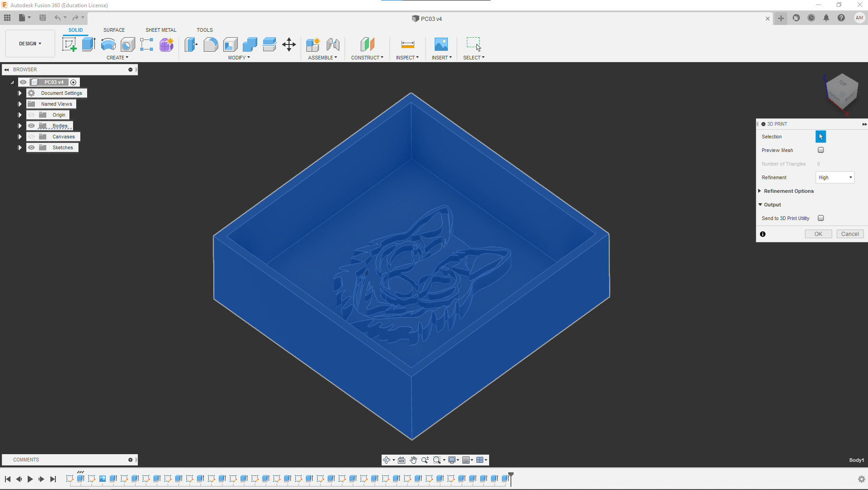The image size is (868, 490).
Task: Undo the last action
Action: pos(58,18)
